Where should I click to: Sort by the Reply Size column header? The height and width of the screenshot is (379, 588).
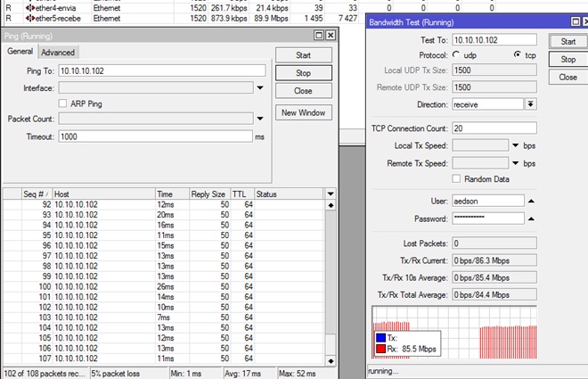tap(209, 194)
